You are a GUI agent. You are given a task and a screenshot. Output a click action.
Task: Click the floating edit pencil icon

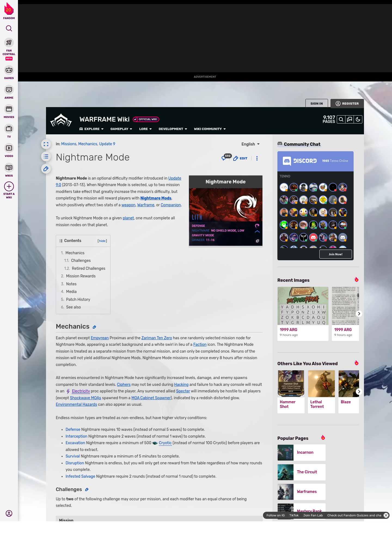(x=46, y=169)
